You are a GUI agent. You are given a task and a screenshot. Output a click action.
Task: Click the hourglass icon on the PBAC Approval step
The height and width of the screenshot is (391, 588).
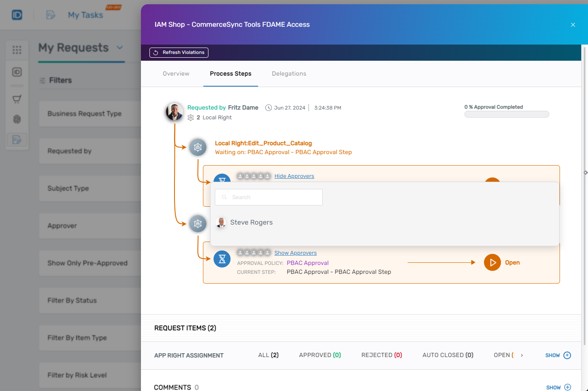(222, 259)
